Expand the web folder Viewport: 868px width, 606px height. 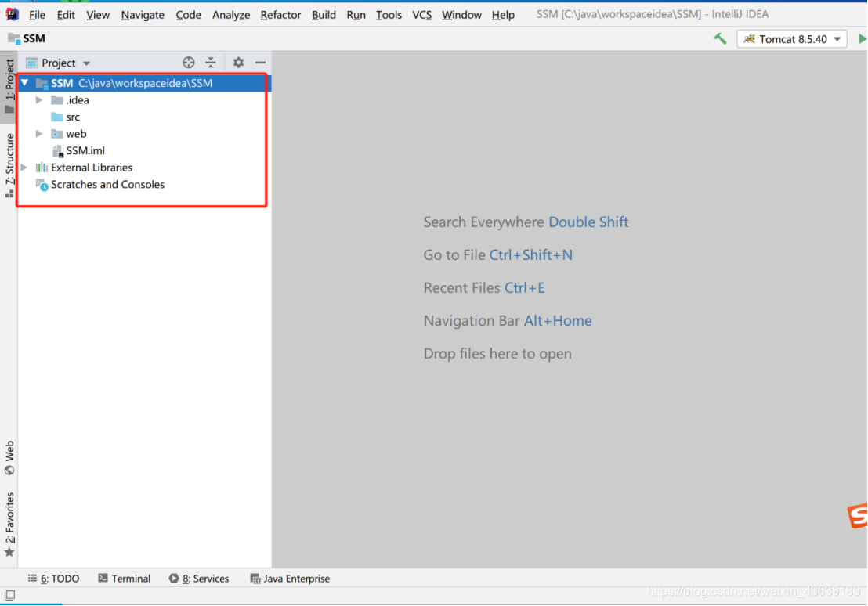pos(39,134)
